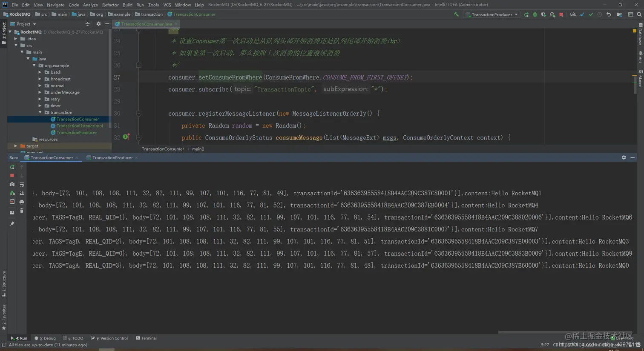Click the Exit icon in Run panel
Screen dimensions: 644x351
tap(12, 202)
